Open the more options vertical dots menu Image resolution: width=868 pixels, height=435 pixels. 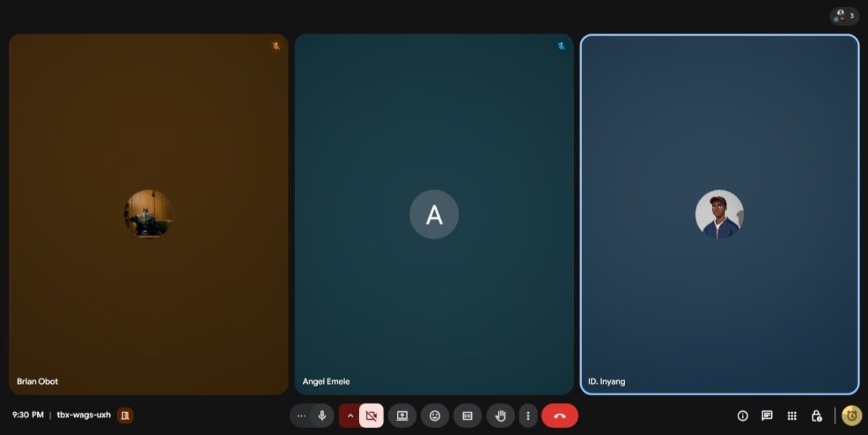click(528, 415)
